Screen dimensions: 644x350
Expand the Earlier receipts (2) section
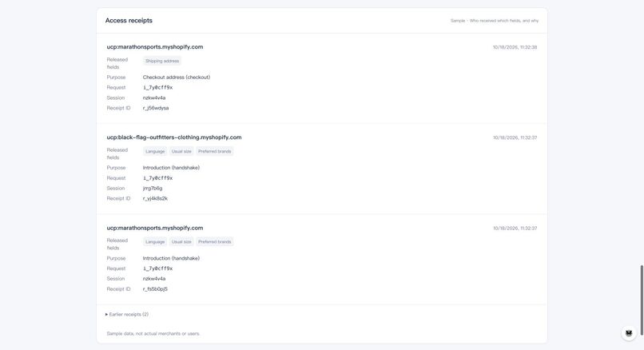point(127,314)
